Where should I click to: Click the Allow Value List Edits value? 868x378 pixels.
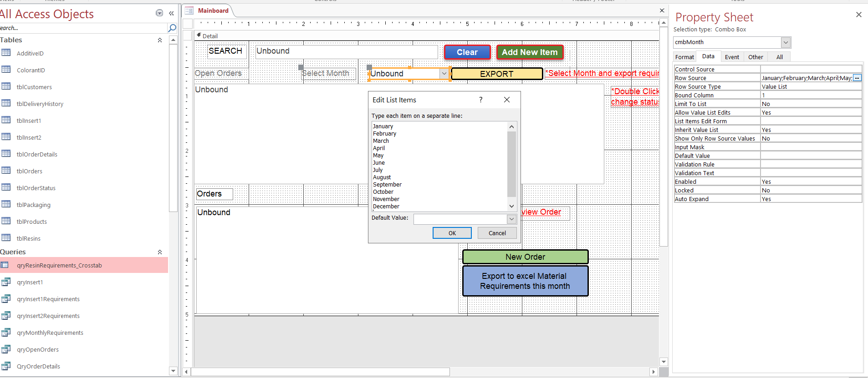point(811,112)
